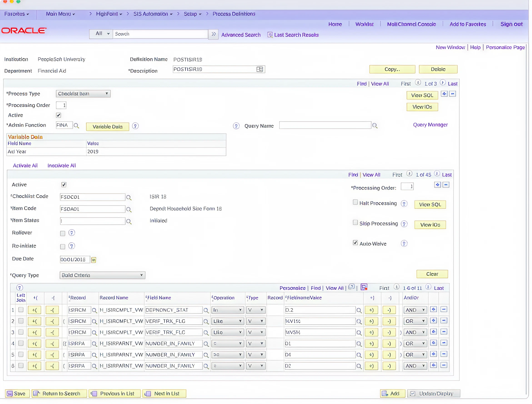The height and width of the screenshot is (404, 532).
Task: Click the search go arrow button
Action: (213, 34)
